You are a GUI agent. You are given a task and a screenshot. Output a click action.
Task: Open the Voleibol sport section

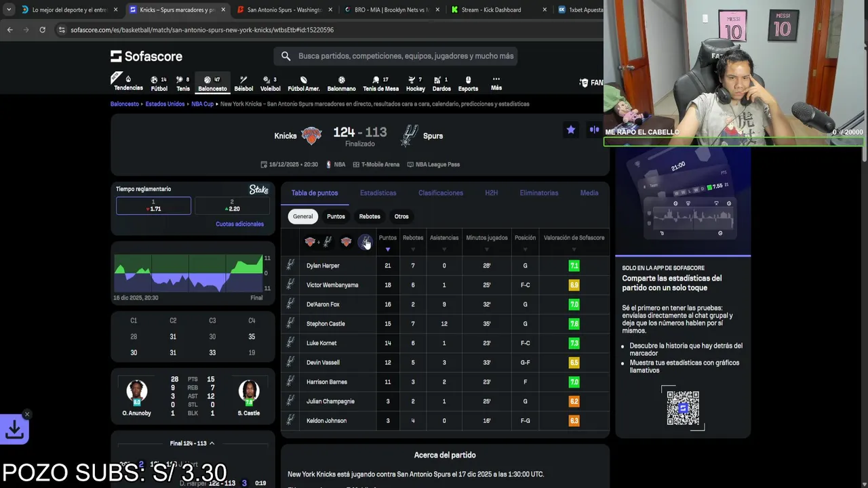(x=271, y=83)
